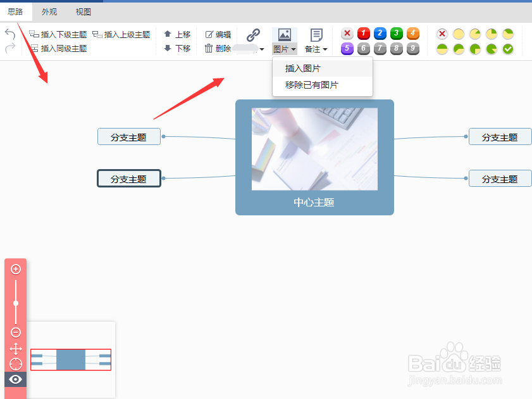Image resolution: width=532 pixels, height=399 pixels.
Task: Select the bold-bordered 分支主题 topic
Action: click(x=129, y=178)
